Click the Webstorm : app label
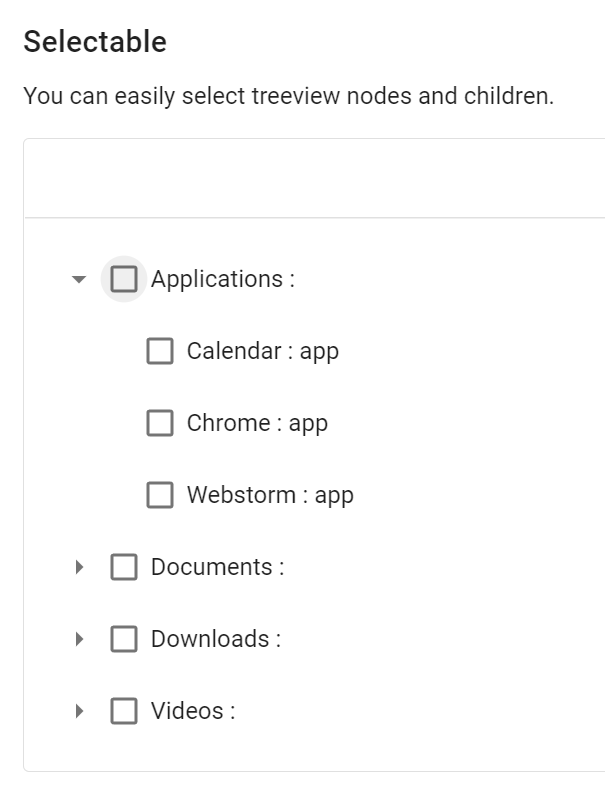Viewport: 605px width, 789px height. click(x=270, y=495)
